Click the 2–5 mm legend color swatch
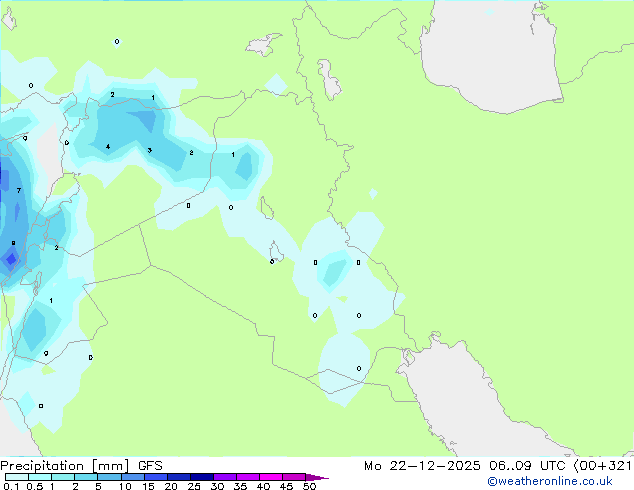 [x=86, y=477]
